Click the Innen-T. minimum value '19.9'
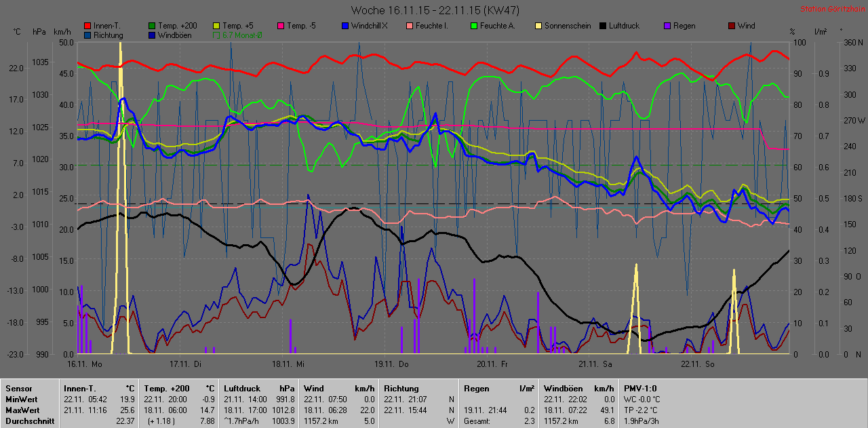 (x=127, y=400)
